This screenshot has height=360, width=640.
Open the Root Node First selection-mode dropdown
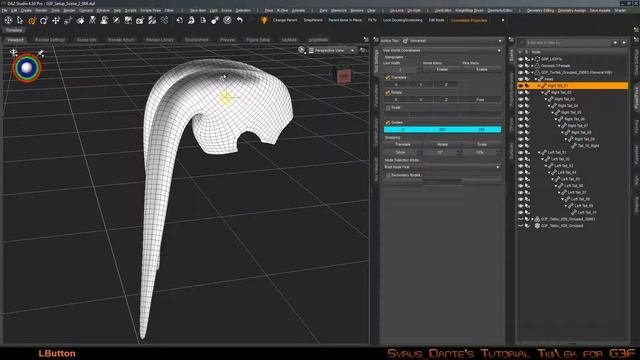click(442, 167)
